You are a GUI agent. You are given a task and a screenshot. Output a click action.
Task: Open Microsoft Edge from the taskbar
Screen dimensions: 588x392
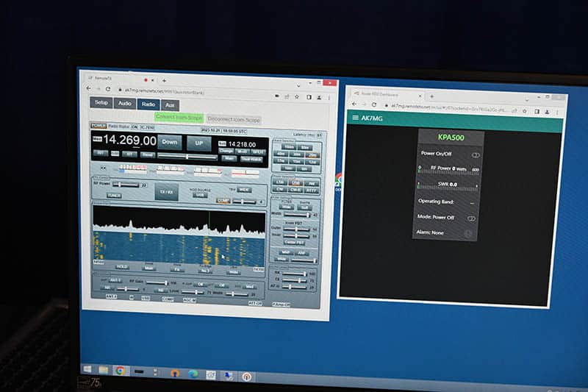coord(193,374)
